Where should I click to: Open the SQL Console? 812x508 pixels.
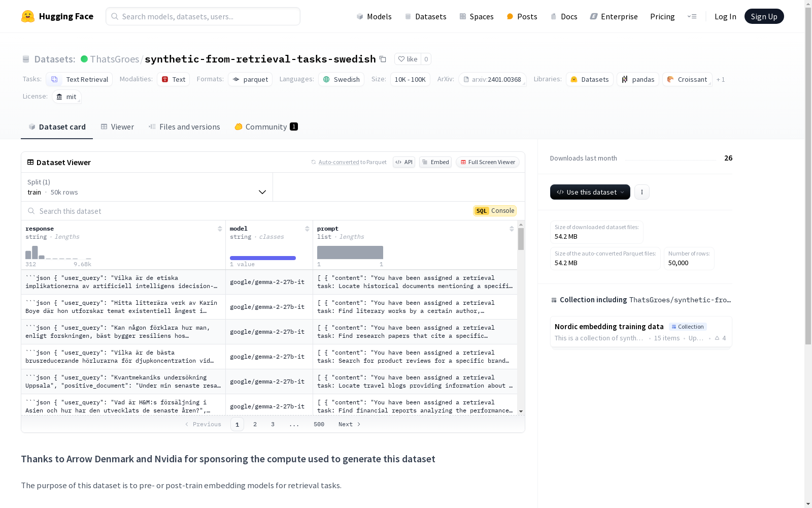pyautogui.click(x=495, y=211)
